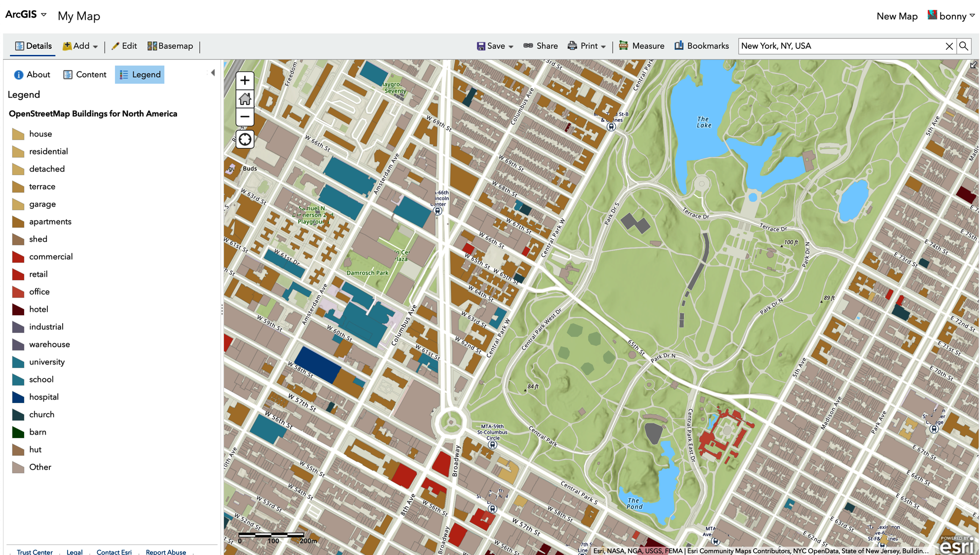Viewport: 980px width, 555px height.
Task: Click the commercial legend swatch
Action: point(18,257)
